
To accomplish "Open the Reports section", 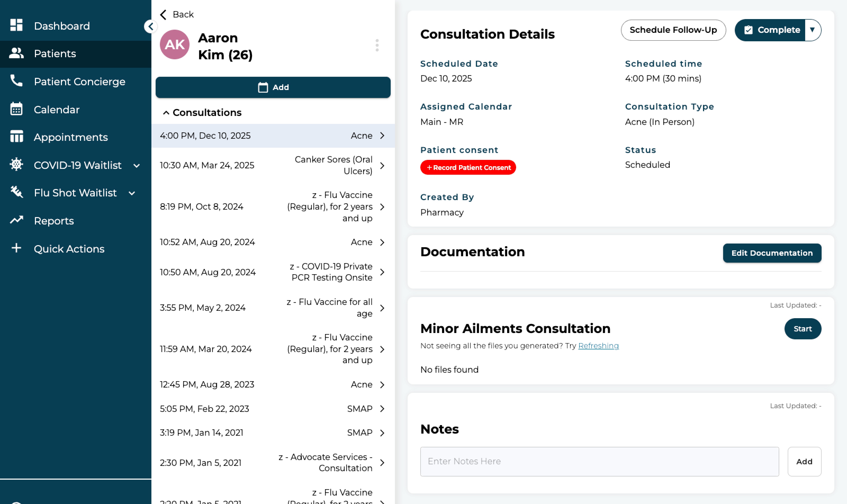I will click(x=75, y=221).
